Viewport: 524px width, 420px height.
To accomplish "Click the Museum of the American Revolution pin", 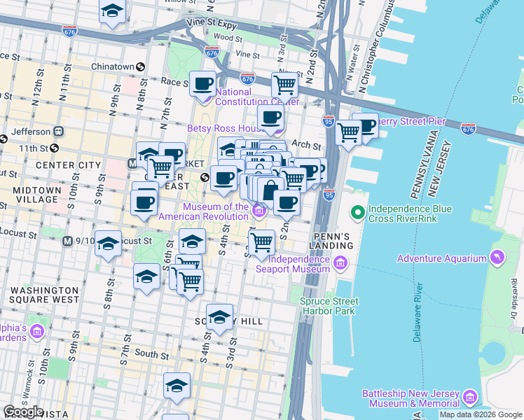I will tap(259, 212).
